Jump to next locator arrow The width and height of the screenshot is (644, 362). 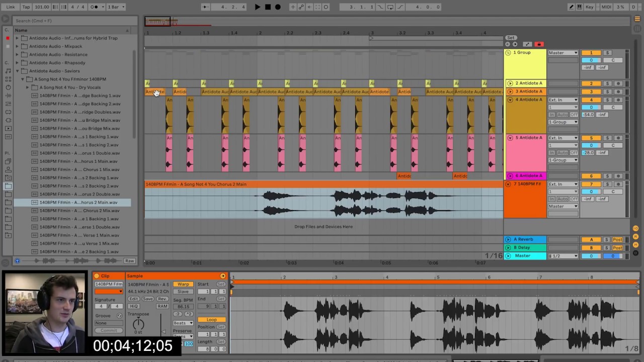click(514, 44)
